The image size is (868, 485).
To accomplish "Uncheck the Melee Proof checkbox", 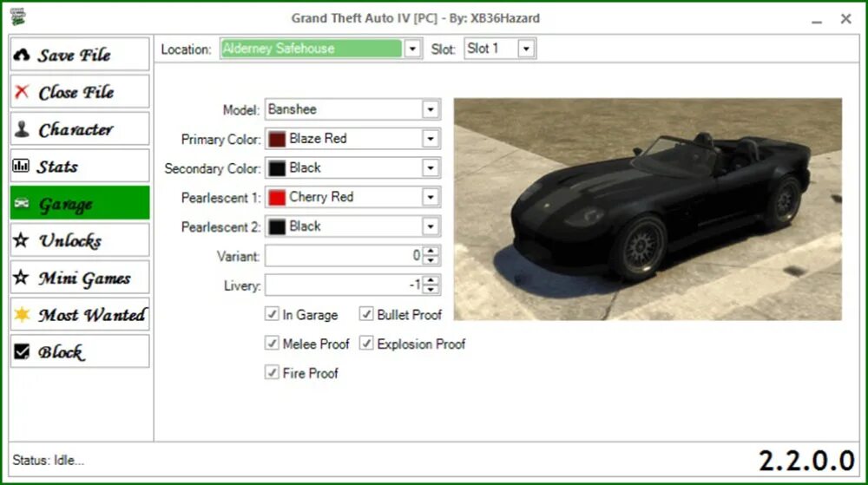I will (x=271, y=344).
